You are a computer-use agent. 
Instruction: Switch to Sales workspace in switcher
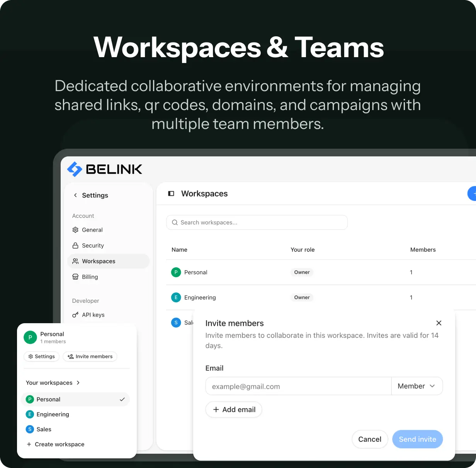point(75,429)
